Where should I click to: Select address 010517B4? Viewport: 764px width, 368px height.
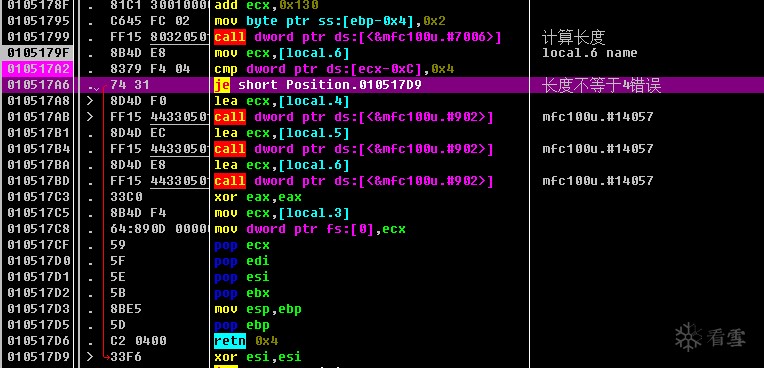(x=38, y=149)
